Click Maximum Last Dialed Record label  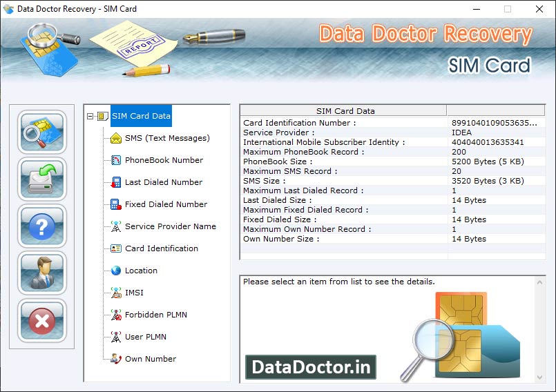(x=303, y=190)
